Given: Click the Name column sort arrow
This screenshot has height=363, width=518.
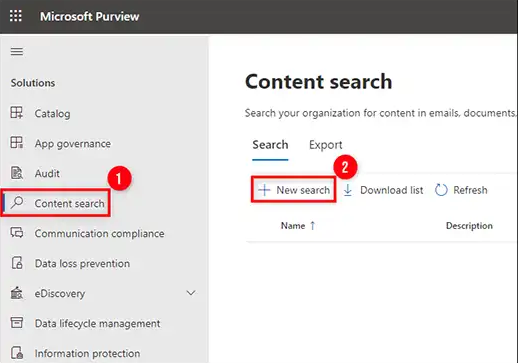Looking at the screenshot, I should [313, 226].
